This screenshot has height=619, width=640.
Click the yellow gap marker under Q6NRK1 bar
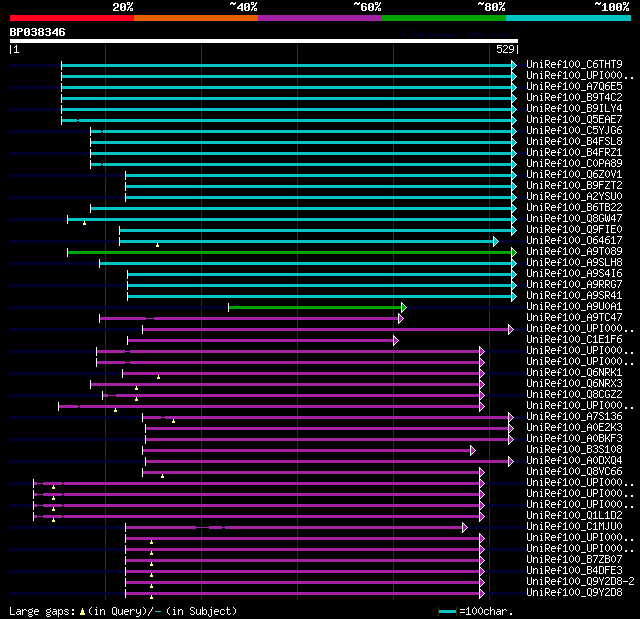pyautogui.click(x=159, y=377)
